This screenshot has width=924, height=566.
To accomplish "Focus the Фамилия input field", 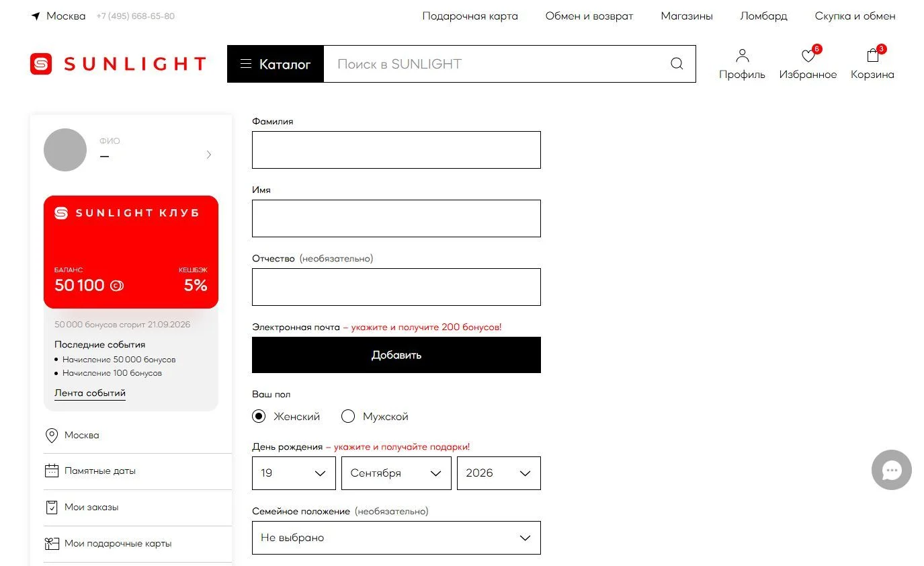I will coord(396,150).
